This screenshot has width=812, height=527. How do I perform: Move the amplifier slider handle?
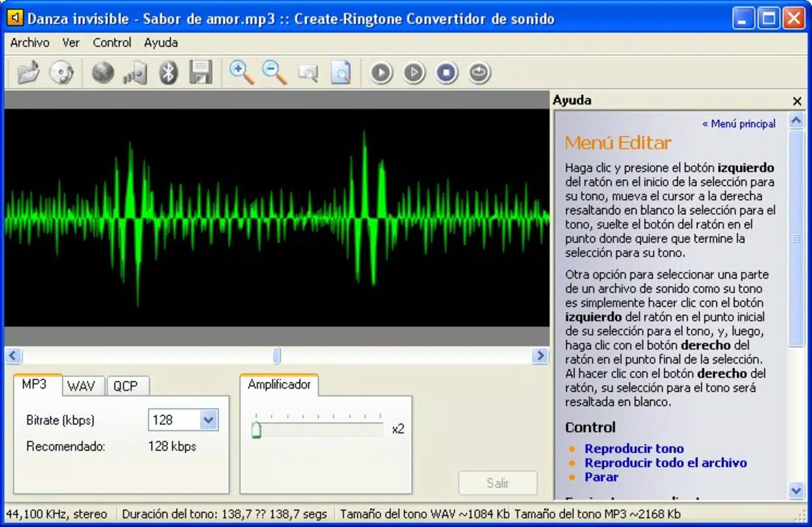pyautogui.click(x=256, y=430)
